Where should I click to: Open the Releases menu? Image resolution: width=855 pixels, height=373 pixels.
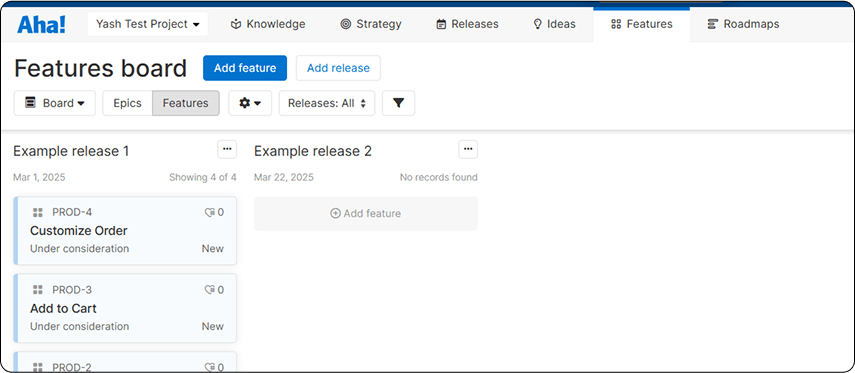[467, 24]
